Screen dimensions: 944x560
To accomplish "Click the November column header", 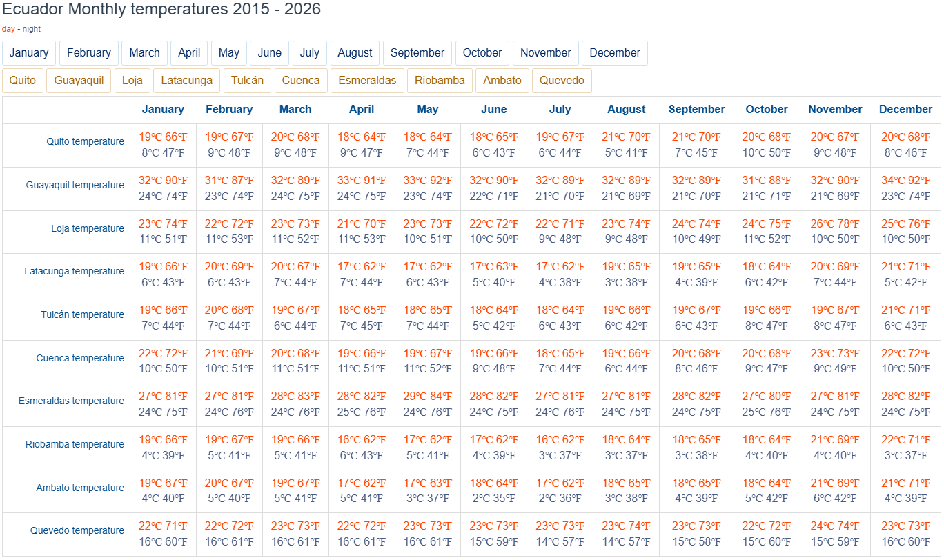I will click(x=835, y=110).
